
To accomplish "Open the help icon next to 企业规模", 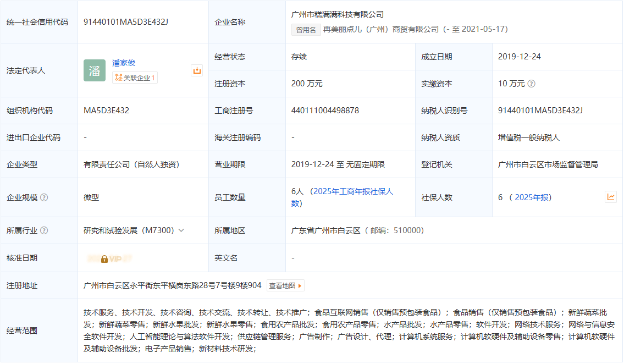I will pyautogui.click(x=44, y=197).
